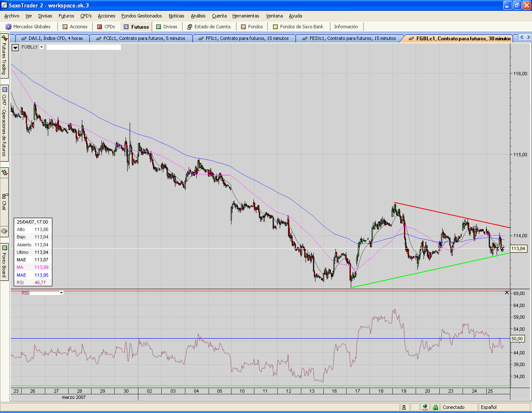532x413 pixels.
Task: Click the network globe status icon
Action: point(424,407)
